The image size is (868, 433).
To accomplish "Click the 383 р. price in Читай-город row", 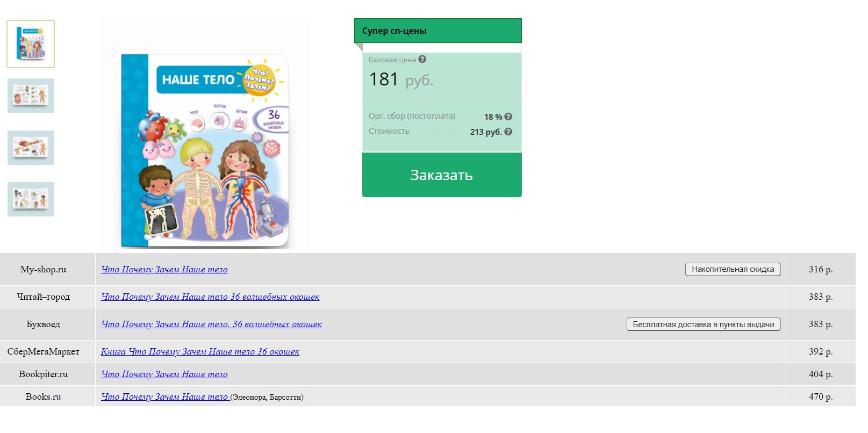I will point(821,297).
